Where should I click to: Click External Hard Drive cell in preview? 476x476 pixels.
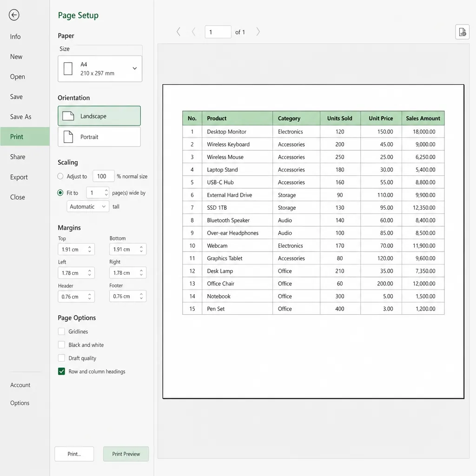[x=237, y=195]
